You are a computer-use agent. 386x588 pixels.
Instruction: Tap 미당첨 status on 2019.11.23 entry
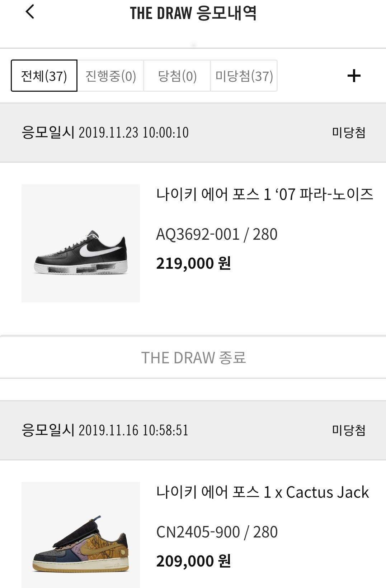pos(349,133)
